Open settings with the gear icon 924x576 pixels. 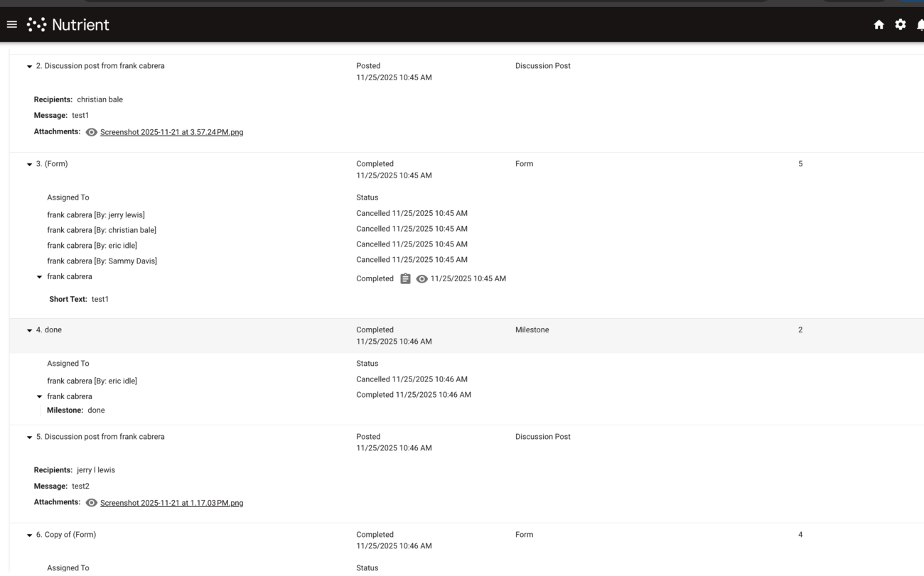pyautogui.click(x=901, y=24)
